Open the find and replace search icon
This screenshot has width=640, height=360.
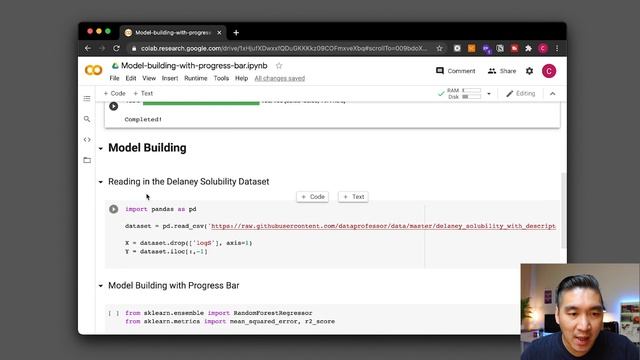point(87,119)
